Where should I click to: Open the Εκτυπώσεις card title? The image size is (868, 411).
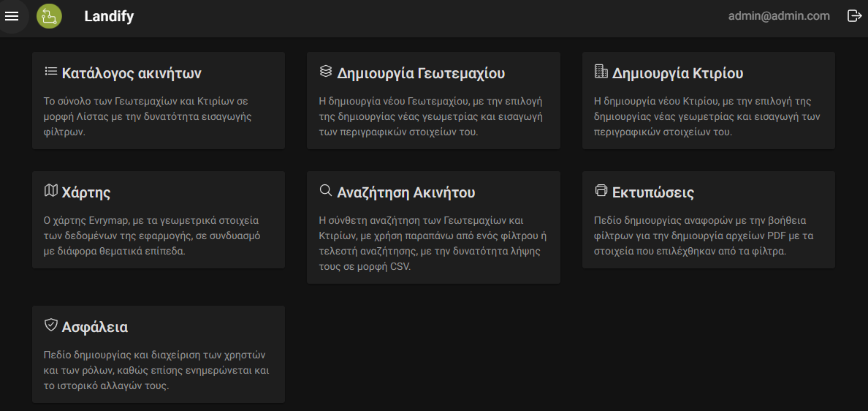653,193
